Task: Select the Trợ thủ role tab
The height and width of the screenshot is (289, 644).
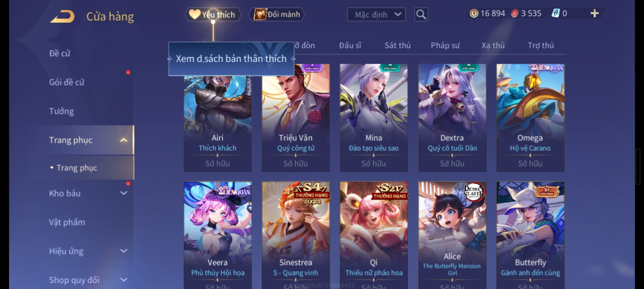Action: pos(541,45)
